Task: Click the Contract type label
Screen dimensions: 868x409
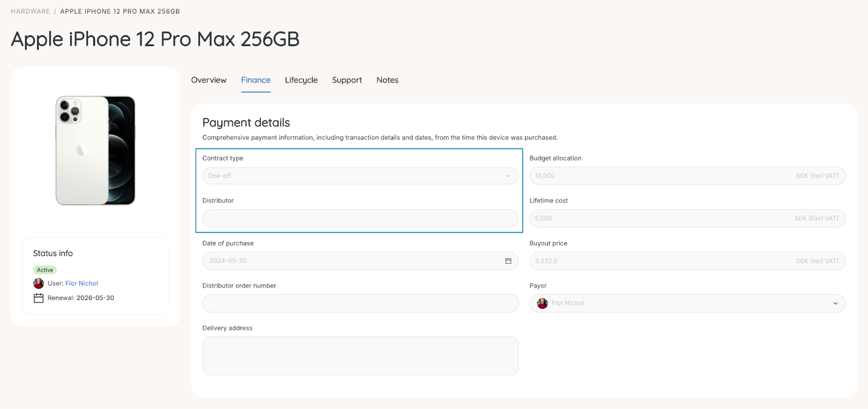Action: (x=223, y=158)
